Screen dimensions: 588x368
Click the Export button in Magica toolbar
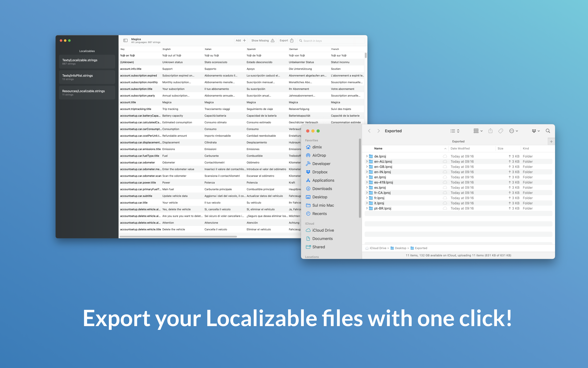[287, 40]
